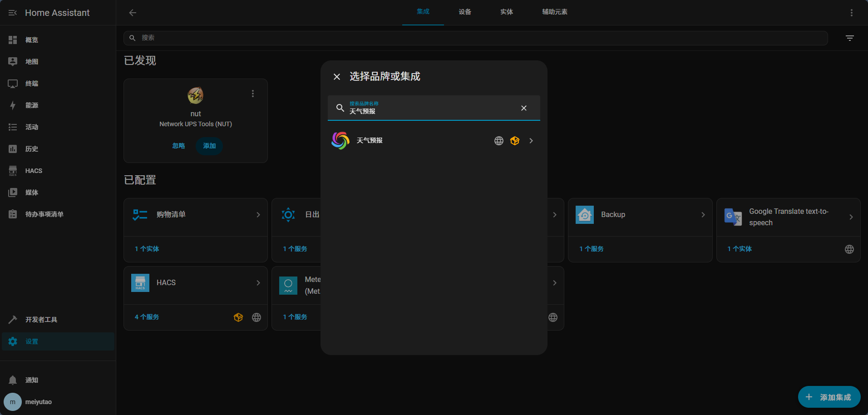The width and height of the screenshot is (868, 415).
Task: Open the HACS sidebar item
Action: pos(34,171)
